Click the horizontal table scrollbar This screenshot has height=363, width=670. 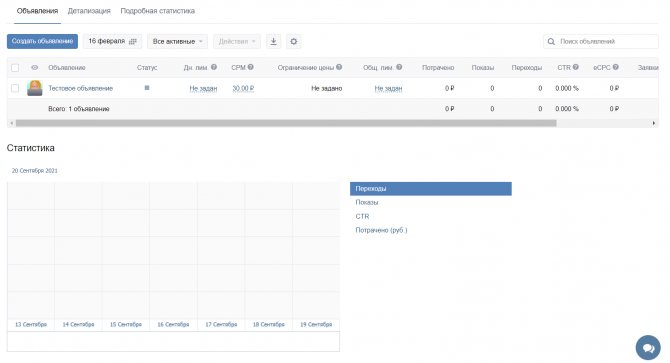(x=286, y=123)
